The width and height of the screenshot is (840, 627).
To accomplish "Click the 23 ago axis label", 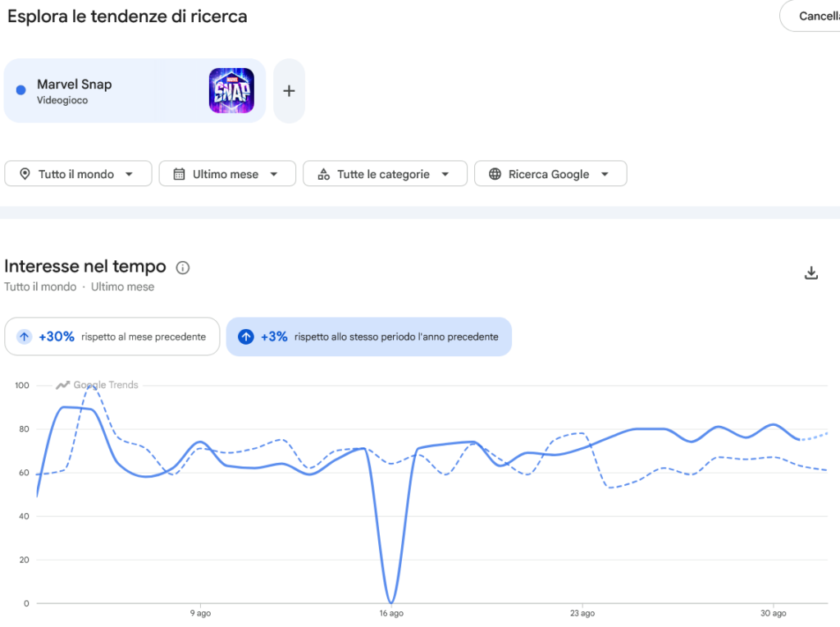I will (x=582, y=613).
